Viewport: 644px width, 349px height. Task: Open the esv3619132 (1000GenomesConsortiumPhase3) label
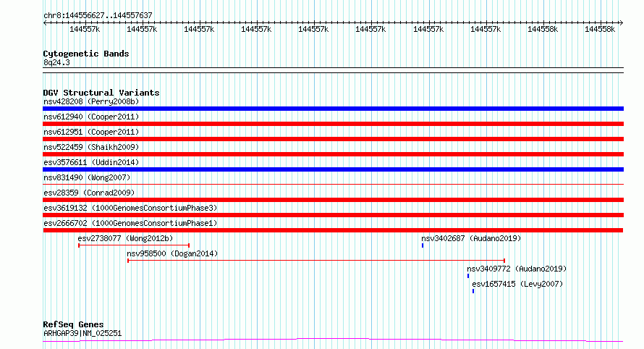click(130, 208)
